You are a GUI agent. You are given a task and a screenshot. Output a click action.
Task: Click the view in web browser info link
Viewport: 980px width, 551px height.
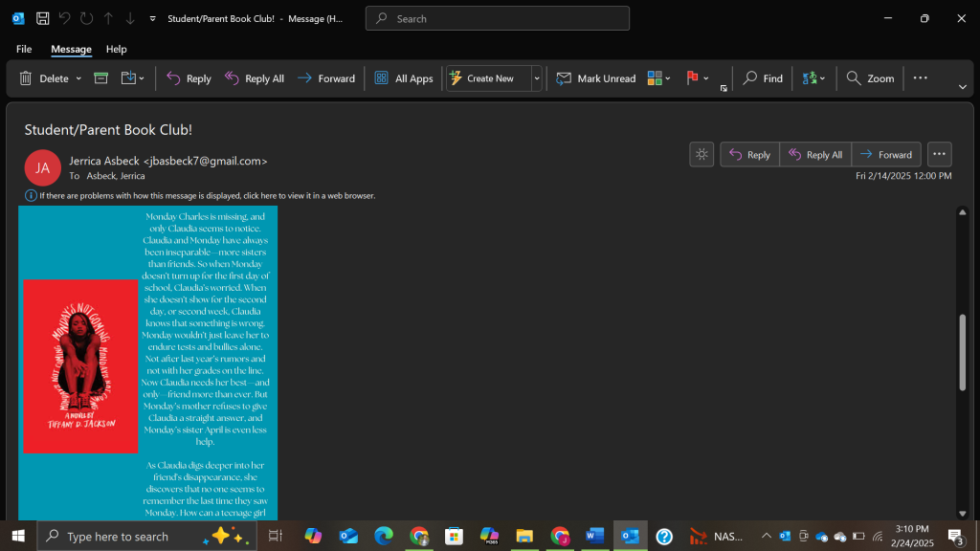tap(207, 195)
